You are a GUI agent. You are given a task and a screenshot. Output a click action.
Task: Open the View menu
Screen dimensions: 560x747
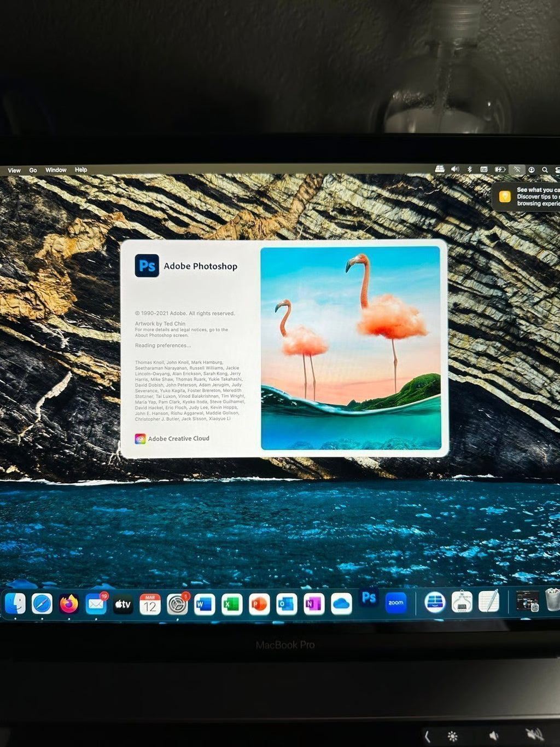point(14,170)
